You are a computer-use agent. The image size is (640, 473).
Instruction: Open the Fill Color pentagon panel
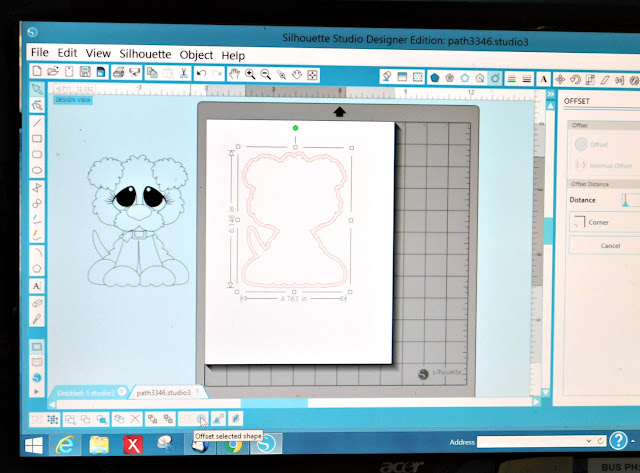[435, 78]
